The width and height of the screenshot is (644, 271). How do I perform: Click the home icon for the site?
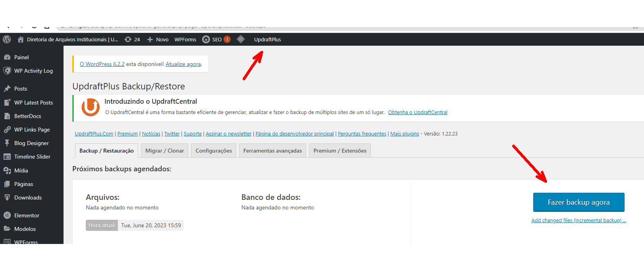[x=21, y=39]
